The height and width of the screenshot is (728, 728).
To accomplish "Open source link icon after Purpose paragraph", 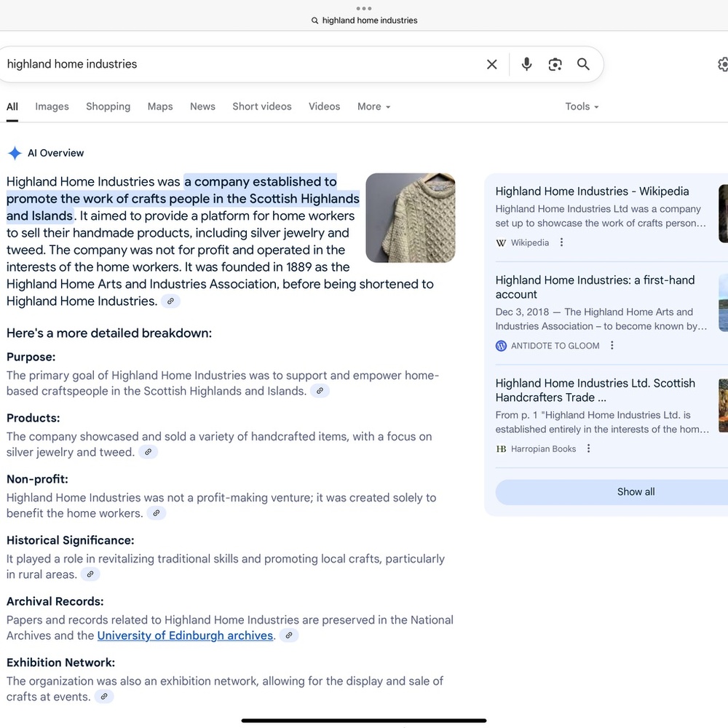I will click(320, 391).
